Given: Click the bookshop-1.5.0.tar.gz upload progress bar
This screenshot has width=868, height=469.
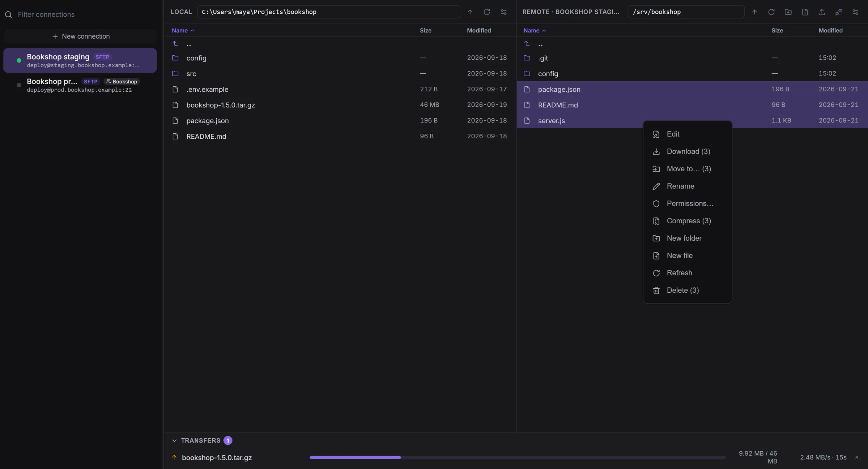Looking at the screenshot, I should click(x=517, y=457).
